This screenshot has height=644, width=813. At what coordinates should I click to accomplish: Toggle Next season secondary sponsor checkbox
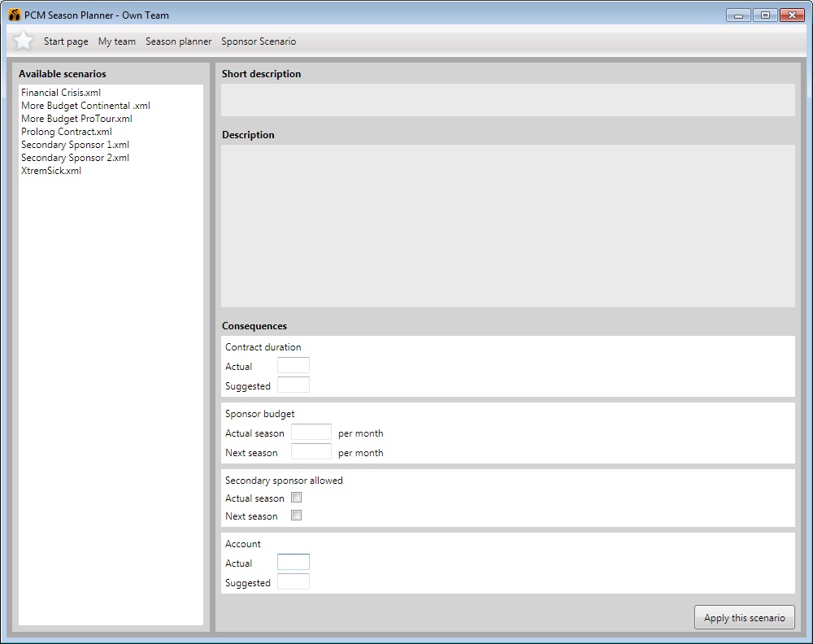(297, 516)
